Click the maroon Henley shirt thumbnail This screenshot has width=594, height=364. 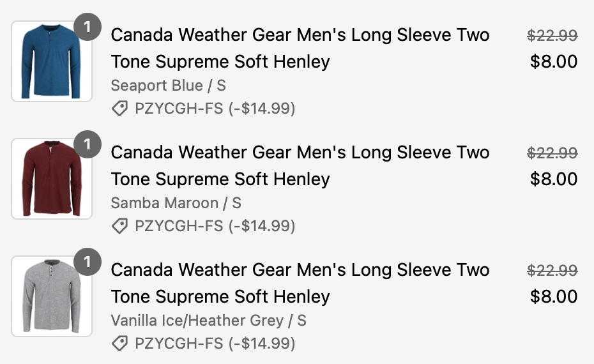pos(51,179)
